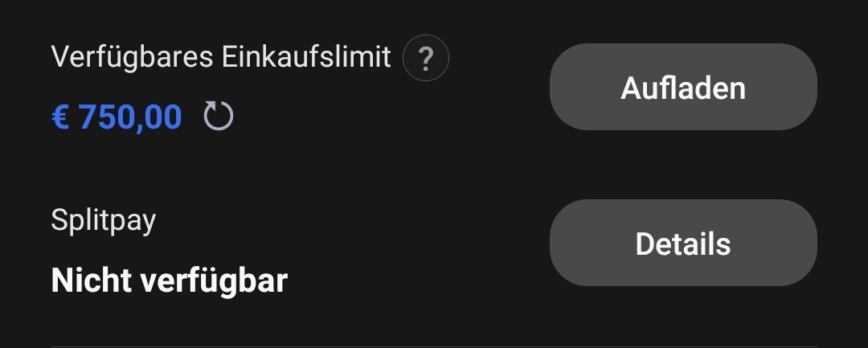Click the info circle beside Einkaufslimit
Image resolution: width=868 pixels, height=348 pixels.
click(426, 58)
